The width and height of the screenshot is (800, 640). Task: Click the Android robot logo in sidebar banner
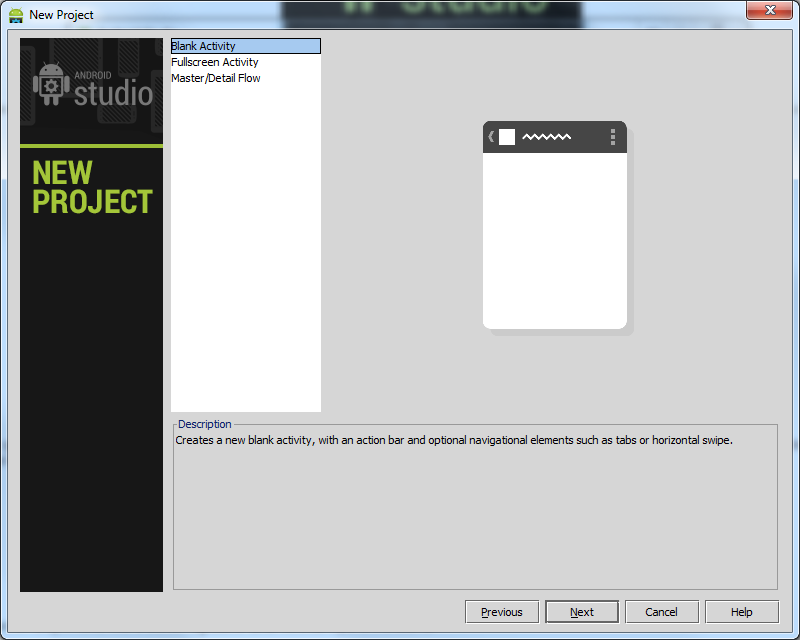point(51,87)
